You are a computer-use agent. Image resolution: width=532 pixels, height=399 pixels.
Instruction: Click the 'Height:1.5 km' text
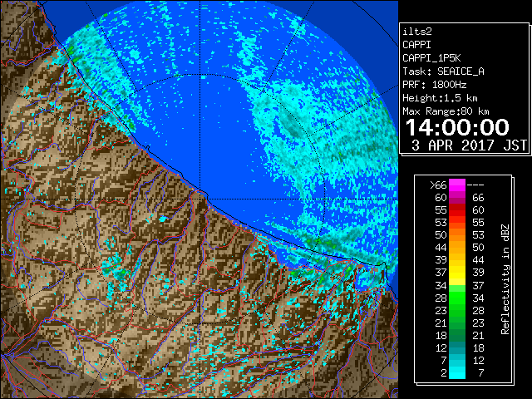440,98
